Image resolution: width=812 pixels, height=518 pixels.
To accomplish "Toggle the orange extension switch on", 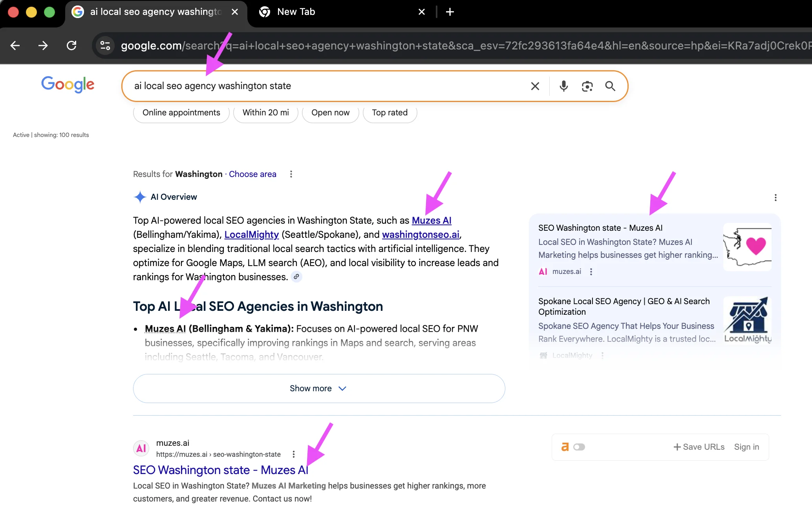I will pos(579,447).
